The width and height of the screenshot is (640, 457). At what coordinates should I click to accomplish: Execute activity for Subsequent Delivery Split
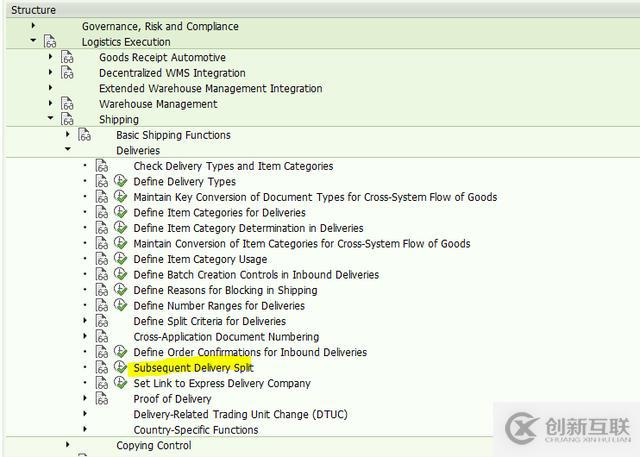(x=120, y=366)
